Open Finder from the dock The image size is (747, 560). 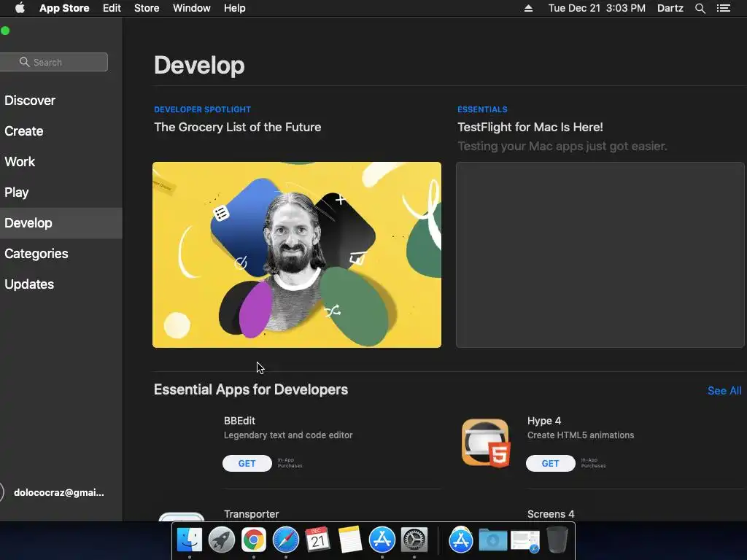click(190, 540)
